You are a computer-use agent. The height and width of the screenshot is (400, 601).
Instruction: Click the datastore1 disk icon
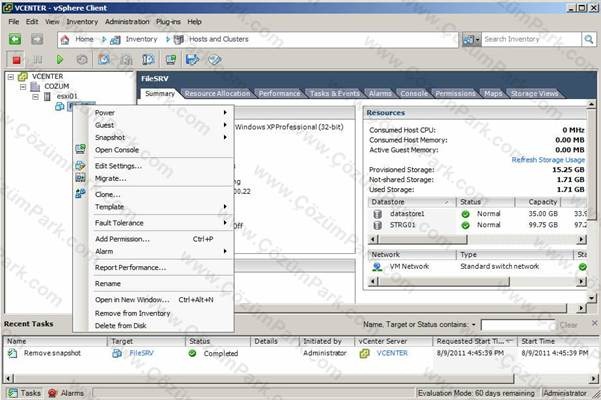point(378,214)
